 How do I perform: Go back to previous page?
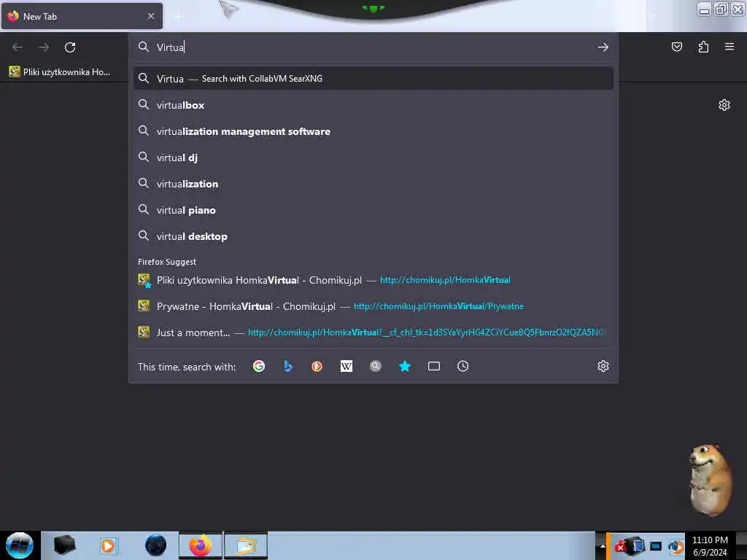[18, 47]
